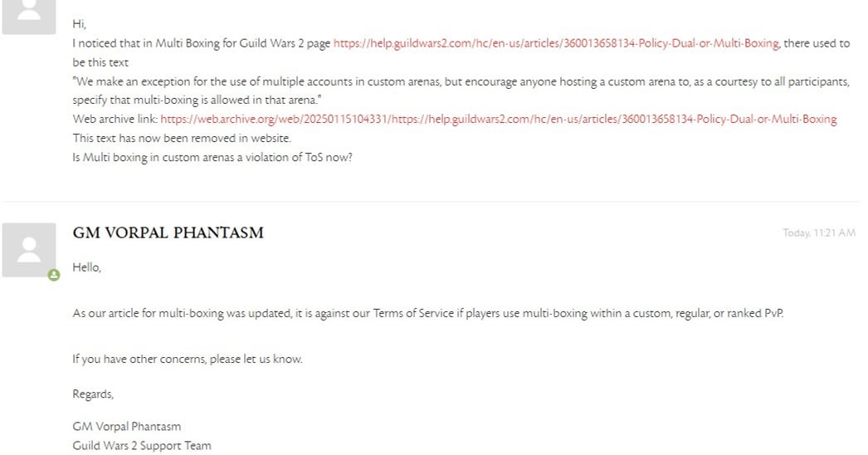Click the original poster's avatar at top
The height and width of the screenshot is (455, 868).
(29, 17)
